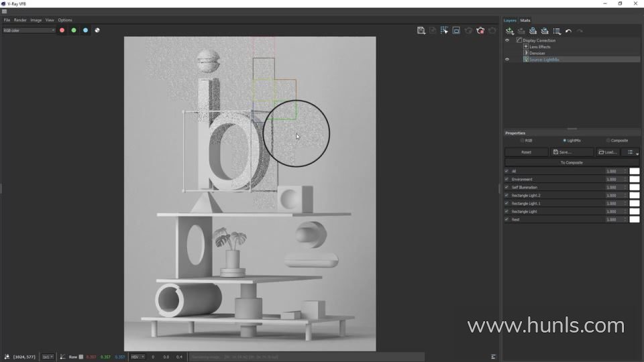Image resolution: width=644 pixels, height=362 pixels.
Task: Toggle the follow mouse/render window icon
Action: 456,30
